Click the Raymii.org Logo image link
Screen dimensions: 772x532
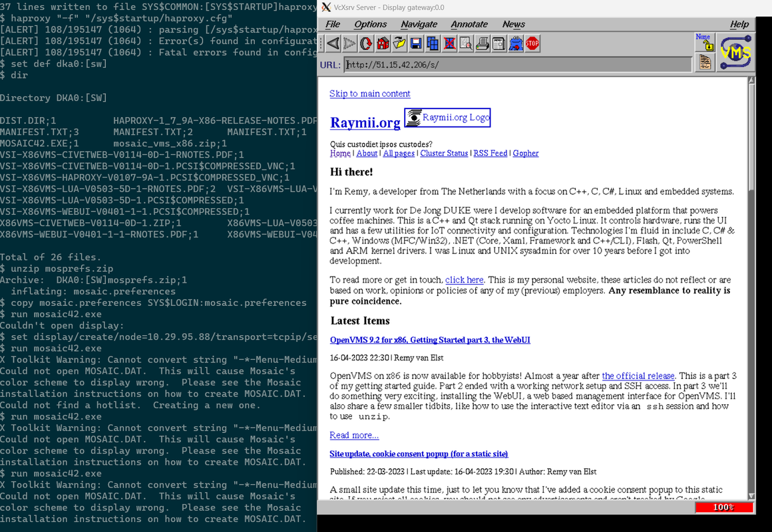(447, 118)
